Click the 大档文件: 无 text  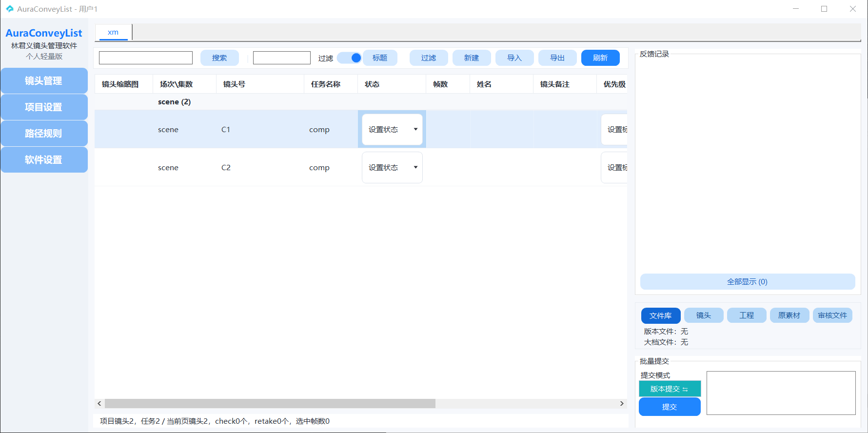click(666, 342)
